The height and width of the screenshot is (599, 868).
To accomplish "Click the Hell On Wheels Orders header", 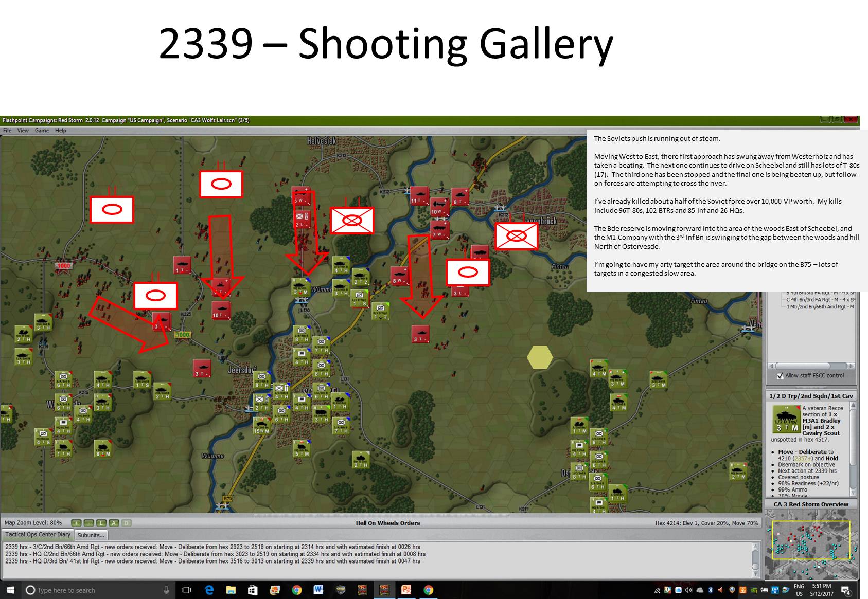I will pyautogui.click(x=388, y=523).
